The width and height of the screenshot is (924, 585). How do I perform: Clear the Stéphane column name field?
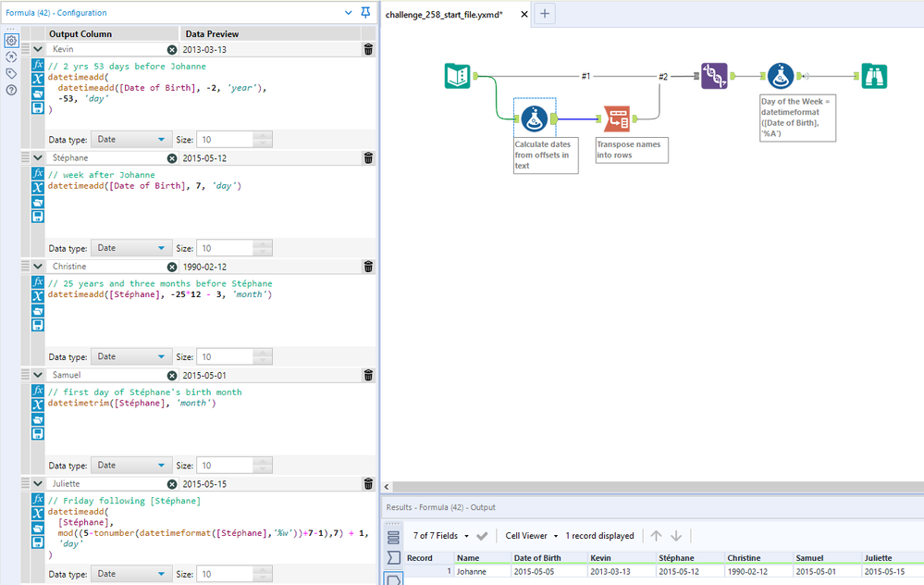pyautogui.click(x=171, y=158)
